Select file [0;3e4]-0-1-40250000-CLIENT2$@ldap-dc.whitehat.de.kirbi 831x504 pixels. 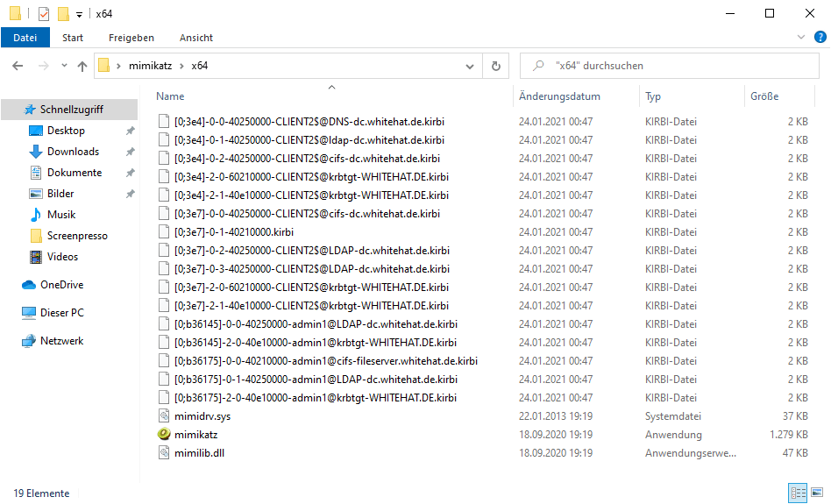[309, 140]
